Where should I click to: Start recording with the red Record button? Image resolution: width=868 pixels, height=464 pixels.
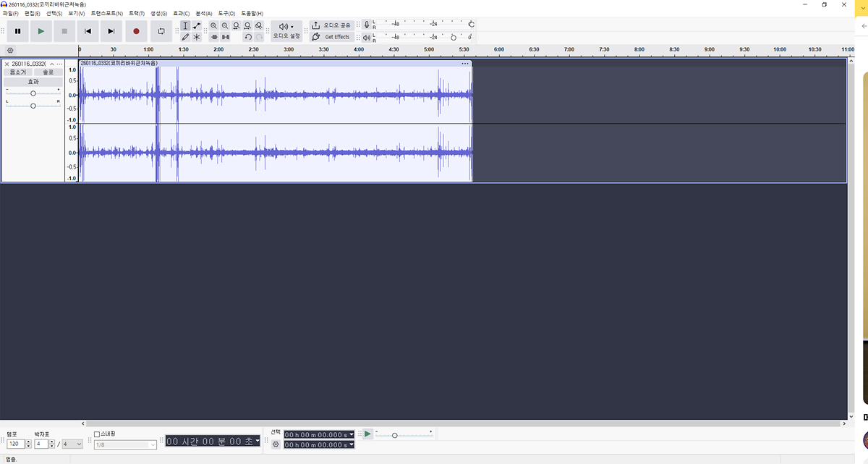[x=136, y=31]
